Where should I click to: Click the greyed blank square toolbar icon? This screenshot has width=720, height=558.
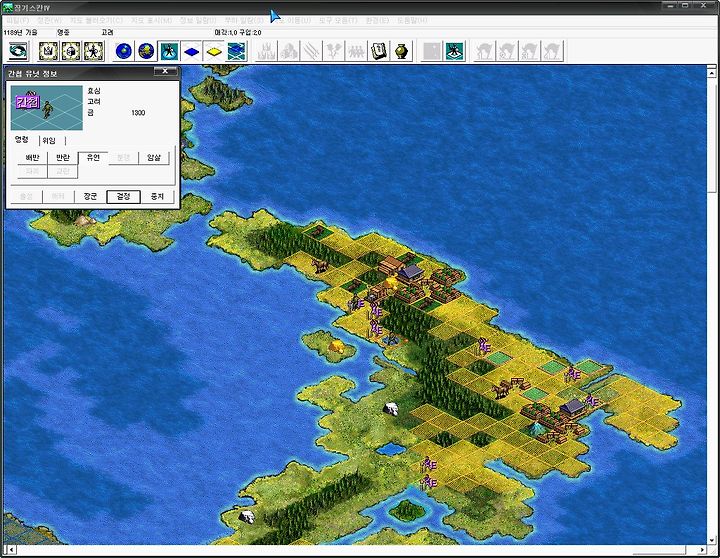[432, 51]
